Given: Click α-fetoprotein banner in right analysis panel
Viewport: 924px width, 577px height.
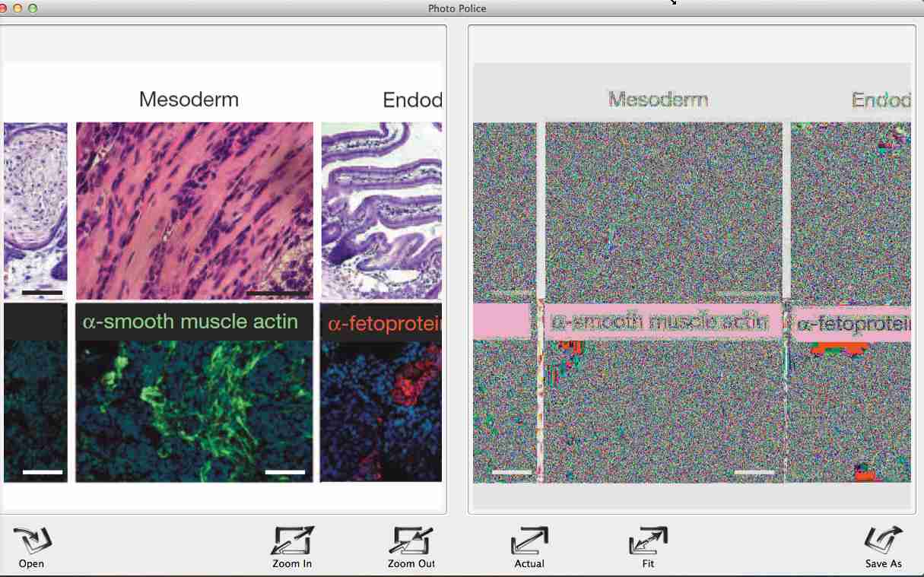Looking at the screenshot, I should pyautogui.click(x=852, y=325).
